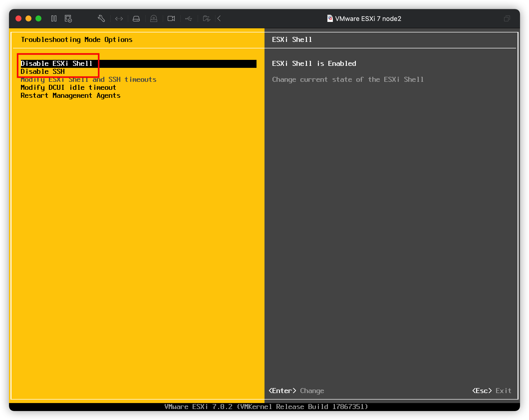
Task: Select 'Modify ESXi Shell and SSH timeouts'
Action: tap(88, 79)
